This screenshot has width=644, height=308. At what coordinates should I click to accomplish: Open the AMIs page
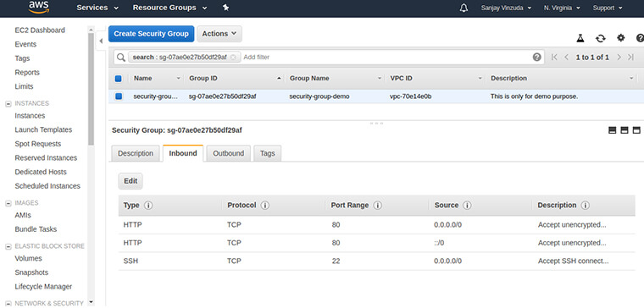23,215
